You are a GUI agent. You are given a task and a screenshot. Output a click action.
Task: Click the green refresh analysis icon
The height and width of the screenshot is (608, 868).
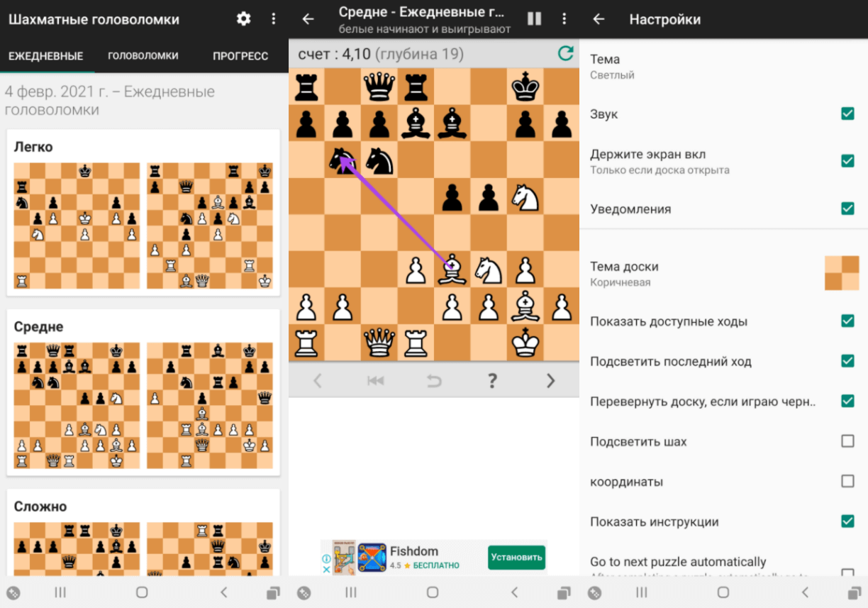(x=565, y=54)
